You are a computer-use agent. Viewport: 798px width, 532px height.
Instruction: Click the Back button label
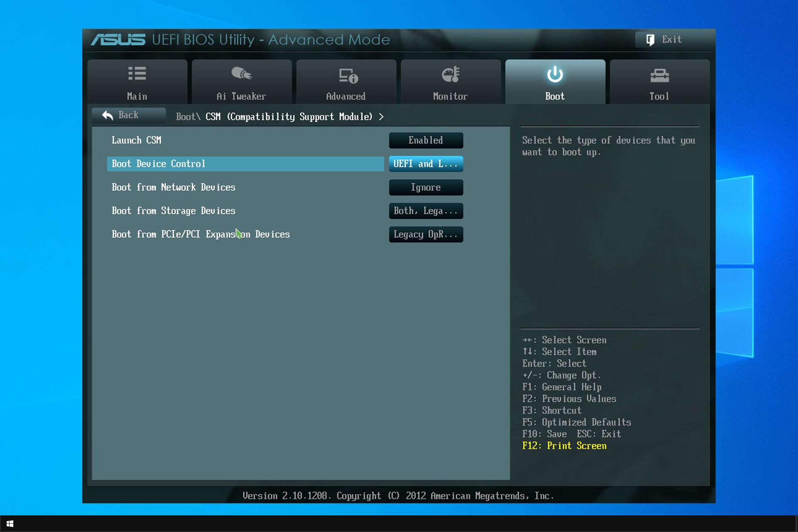coord(128,115)
